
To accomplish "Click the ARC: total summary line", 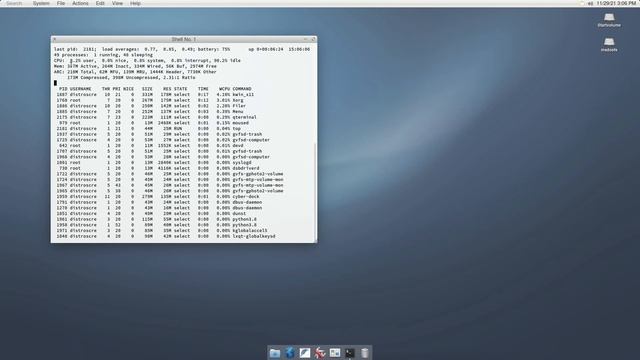I will coord(135,72).
